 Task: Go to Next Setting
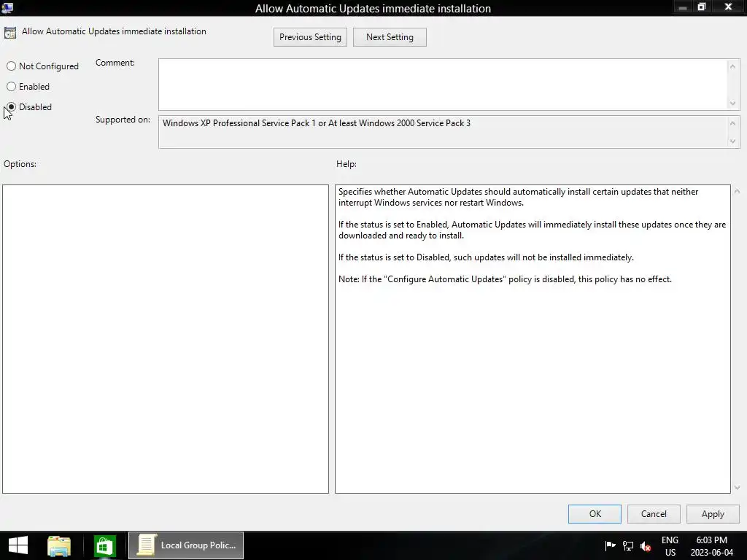click(x=390, y=37)
